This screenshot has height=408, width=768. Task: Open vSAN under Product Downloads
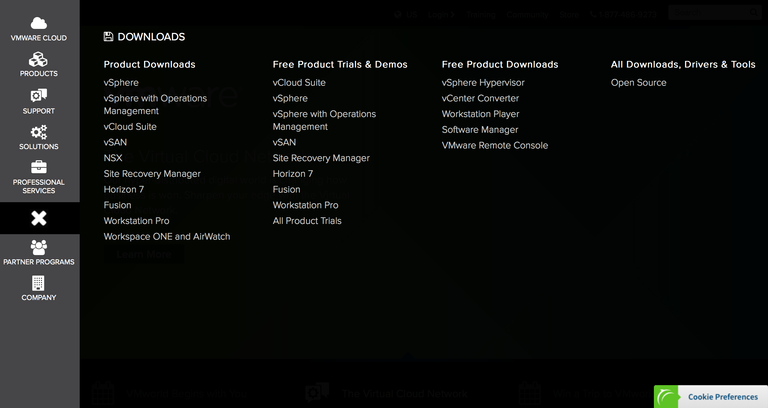(x=115, y=142)
